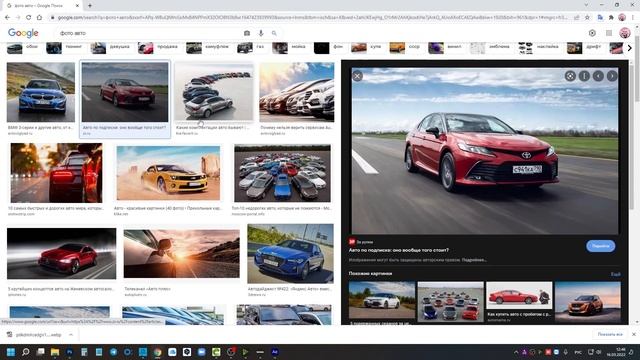
Task: Go to previous image in preview panel
Action: [x=598, y=76]
